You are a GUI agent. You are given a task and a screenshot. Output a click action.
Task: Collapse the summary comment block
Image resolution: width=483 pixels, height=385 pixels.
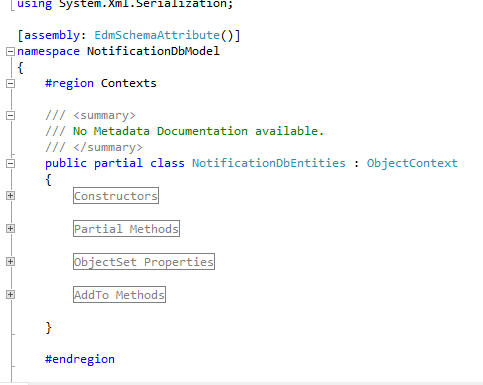coord(11,115)
